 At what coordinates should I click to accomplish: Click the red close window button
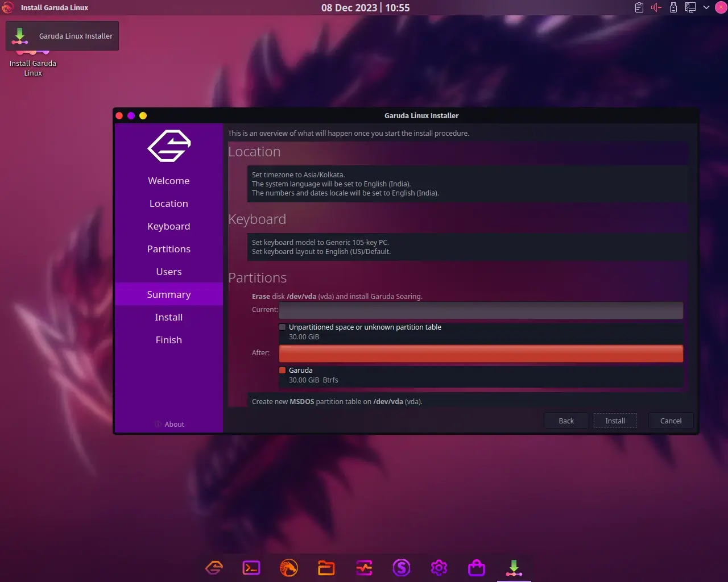119,115
